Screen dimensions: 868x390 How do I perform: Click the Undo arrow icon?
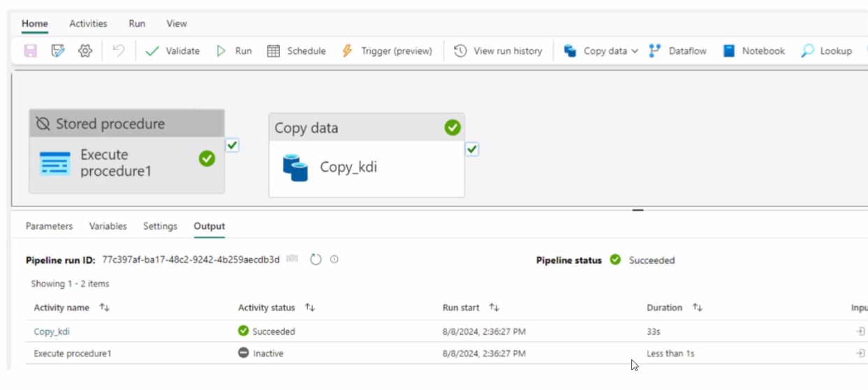pos(119,51)
